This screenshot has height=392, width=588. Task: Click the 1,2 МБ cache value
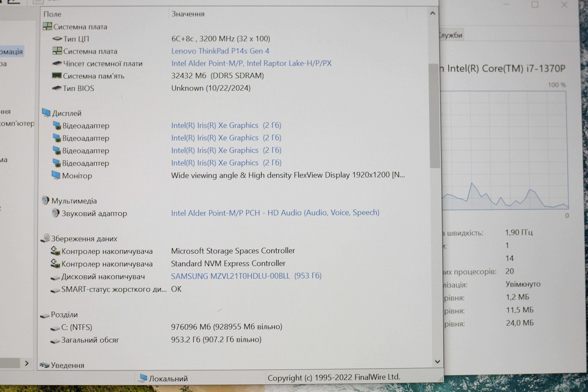[x=517, y=297]
